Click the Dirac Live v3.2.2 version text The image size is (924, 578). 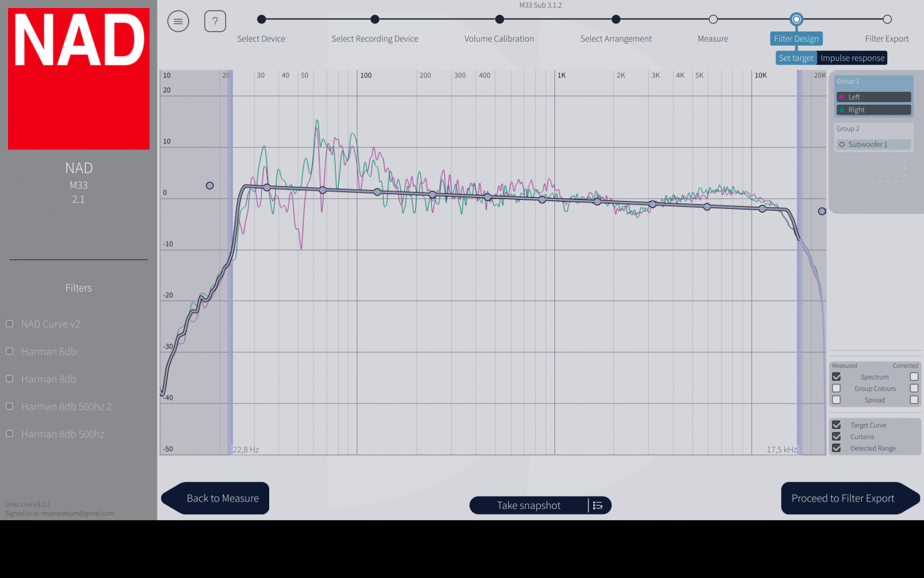coord(28,504)
